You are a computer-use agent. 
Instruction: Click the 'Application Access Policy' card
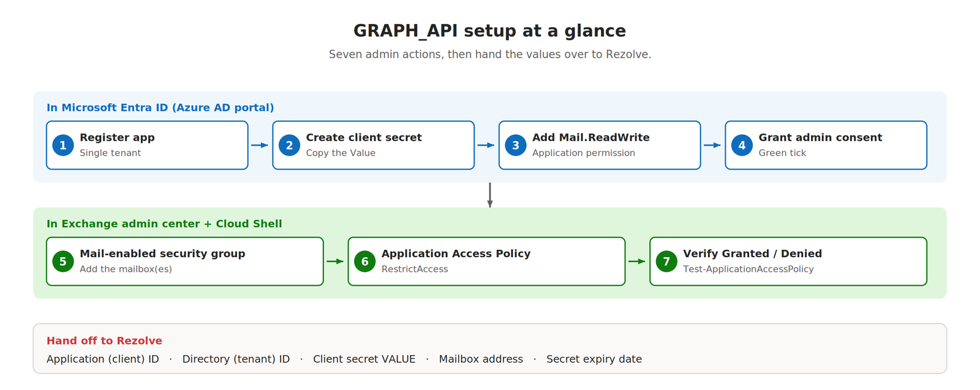[x=486, y=261]
